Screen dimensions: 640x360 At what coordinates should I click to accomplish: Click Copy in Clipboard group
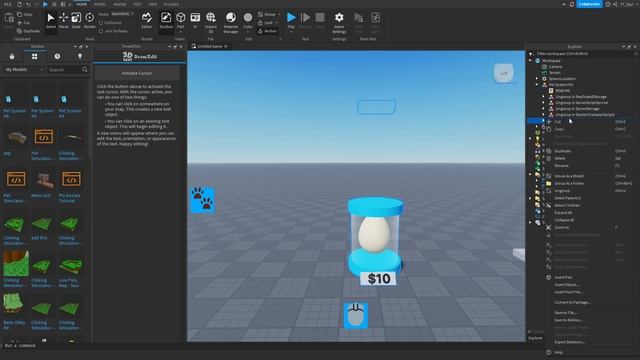click(x=25, y=15)
